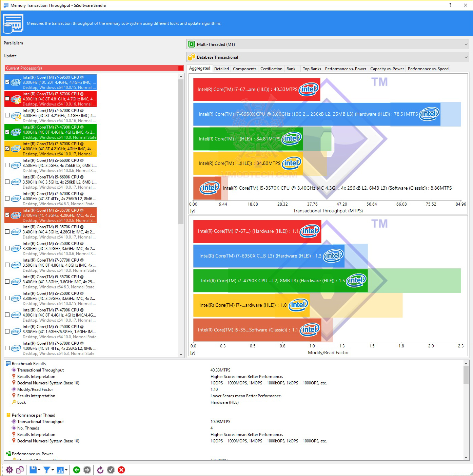Click the green 1.5 Modify/Read Factor bar
This screenshot has height=476, width=473.
[280, 281]
